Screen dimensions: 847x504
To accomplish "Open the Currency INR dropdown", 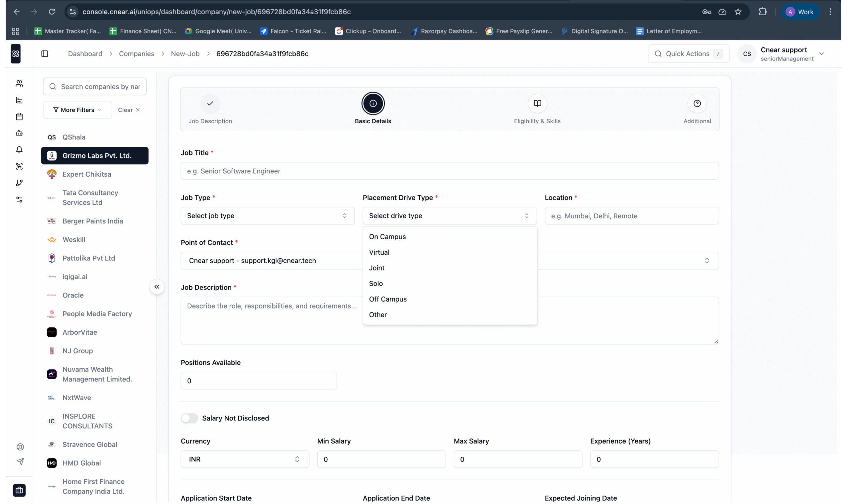I will click(x=245, y=459).
